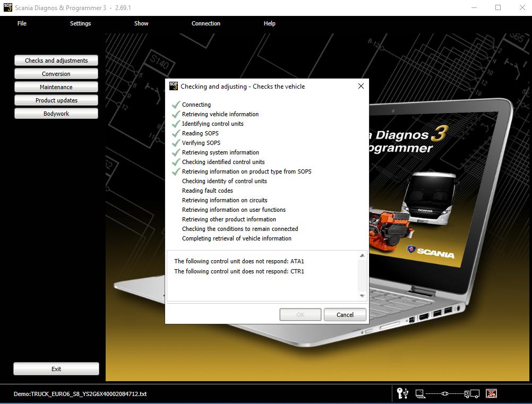Select the Checks and adjustments option
This screenshot has width=532, height=404.
pos(56,60)
